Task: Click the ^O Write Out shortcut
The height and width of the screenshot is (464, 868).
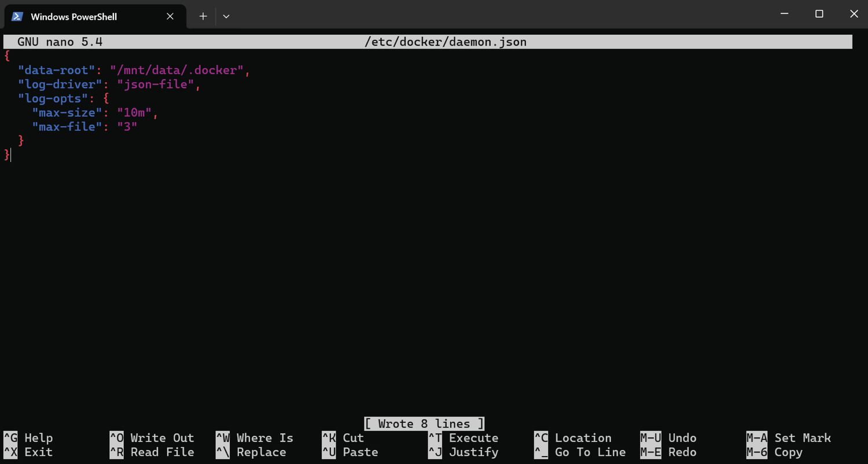Action: point(152,438)
